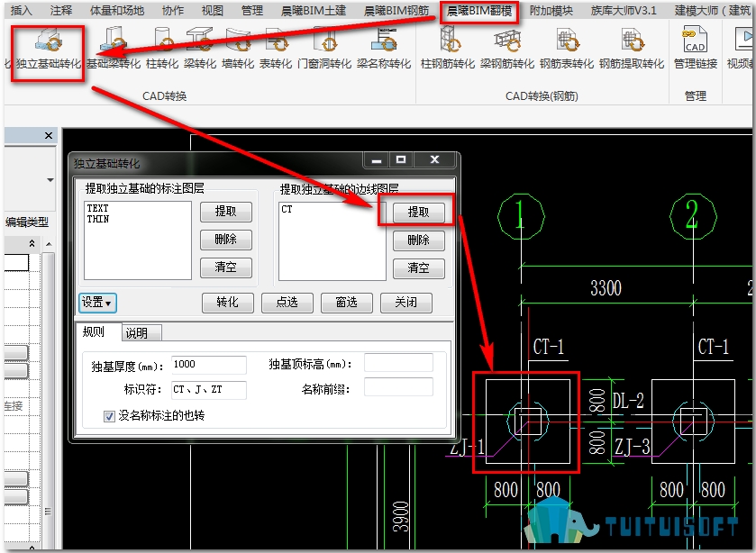Image resolution: width=756 pixels, height=553 pixels.
Task: Click grid bubble number 1
Action: tap(521, 216)
